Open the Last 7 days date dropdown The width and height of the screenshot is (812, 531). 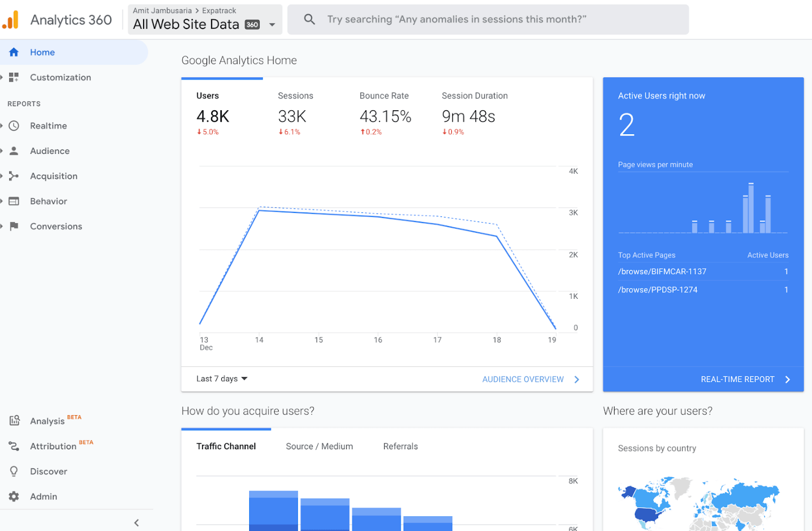tap(222, 379)
